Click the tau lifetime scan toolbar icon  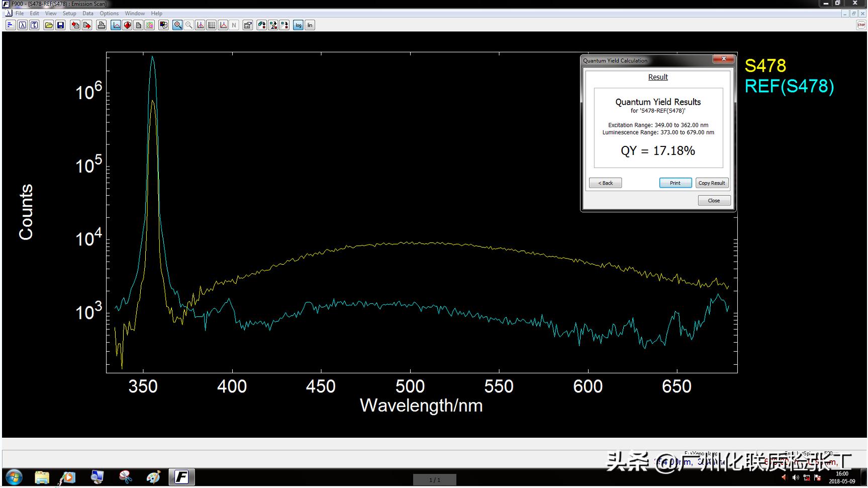pyautogui.click(x=34, y=25)
